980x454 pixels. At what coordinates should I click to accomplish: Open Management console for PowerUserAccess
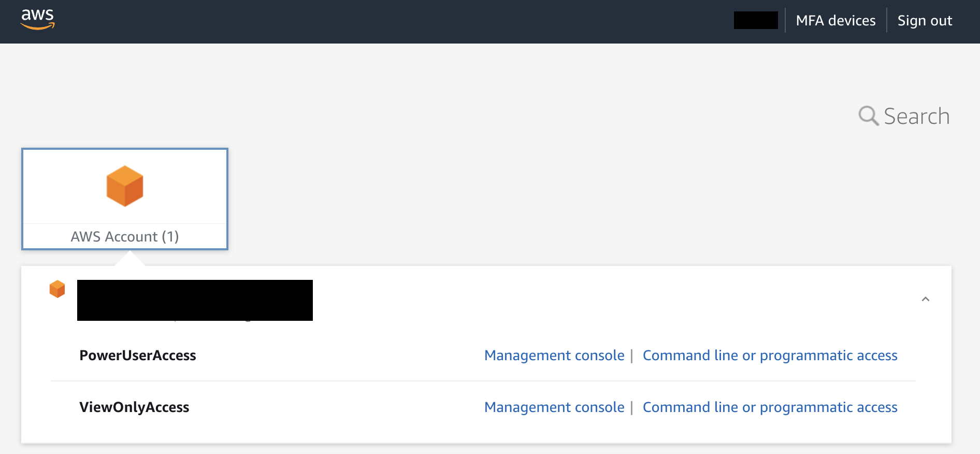[554, 356]
